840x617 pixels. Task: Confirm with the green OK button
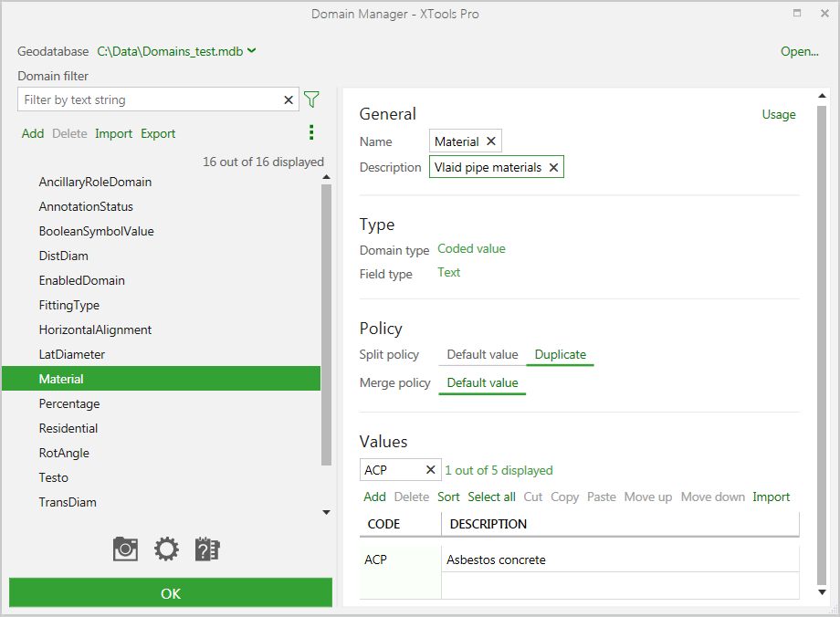(x=171, y=592)
